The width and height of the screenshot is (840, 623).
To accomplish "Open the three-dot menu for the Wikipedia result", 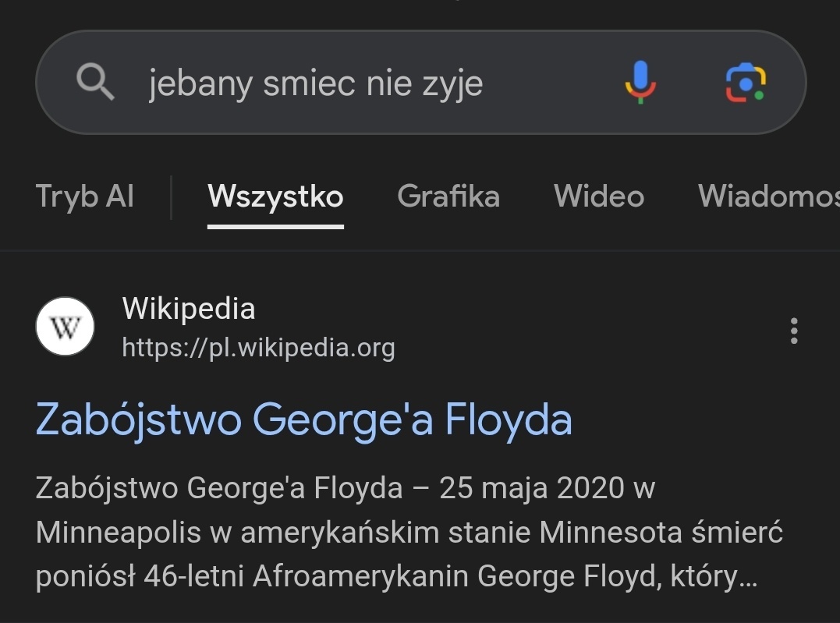I will tap(794, 331).
